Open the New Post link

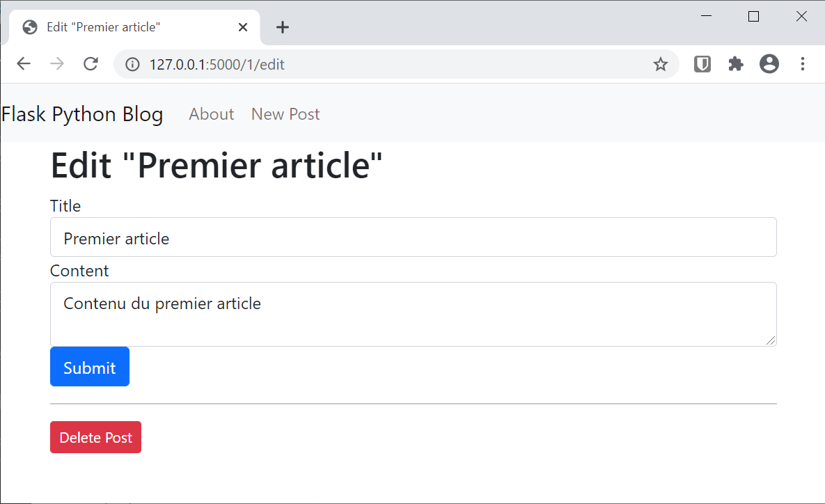click(285, 114)
